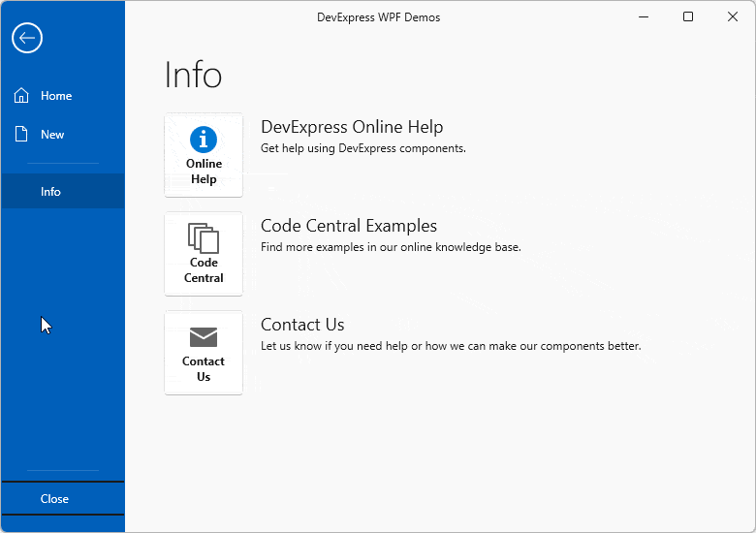This screenshot has height=533, width=756.
Task: Maximize the DevExpress WPF Demos window
Action: (688, 16)
